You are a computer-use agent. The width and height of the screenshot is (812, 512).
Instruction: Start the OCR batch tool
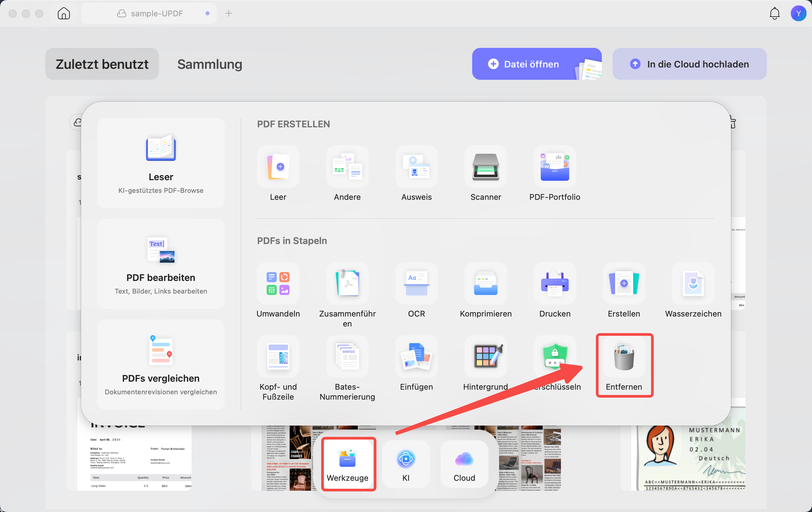[x=416, y=284]
